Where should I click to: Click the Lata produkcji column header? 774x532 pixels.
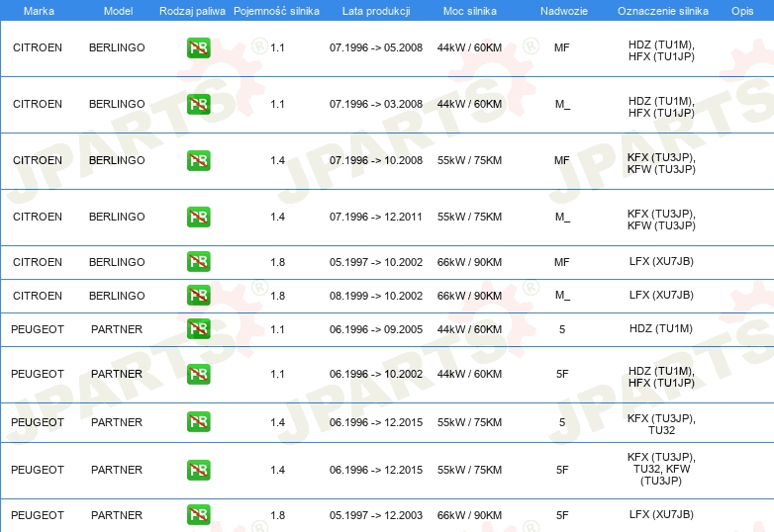[375, 10]
